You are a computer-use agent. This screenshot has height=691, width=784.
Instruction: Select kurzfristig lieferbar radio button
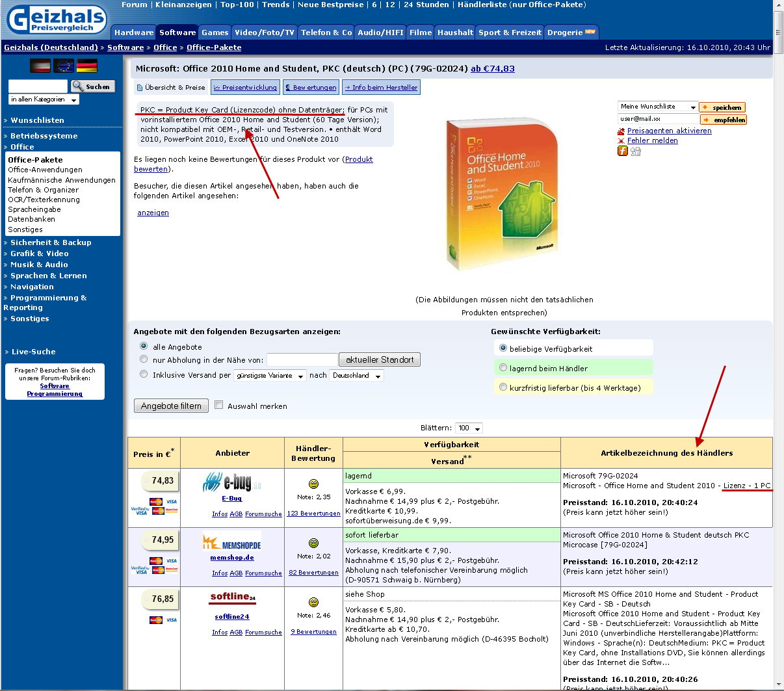pyautogui.click(x=503, y=387)
